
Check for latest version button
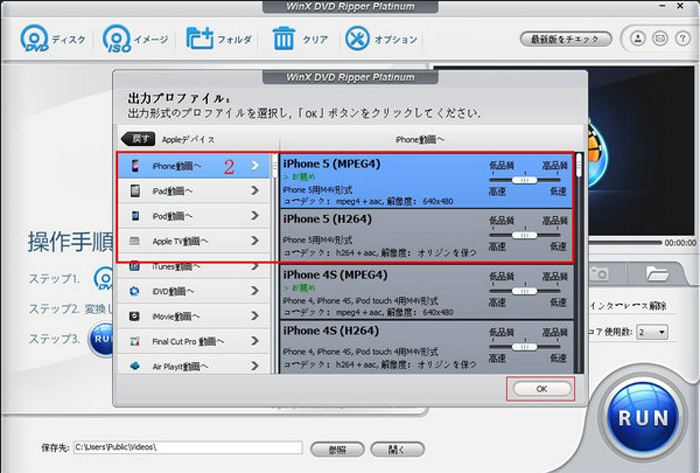tap(565, 39)
